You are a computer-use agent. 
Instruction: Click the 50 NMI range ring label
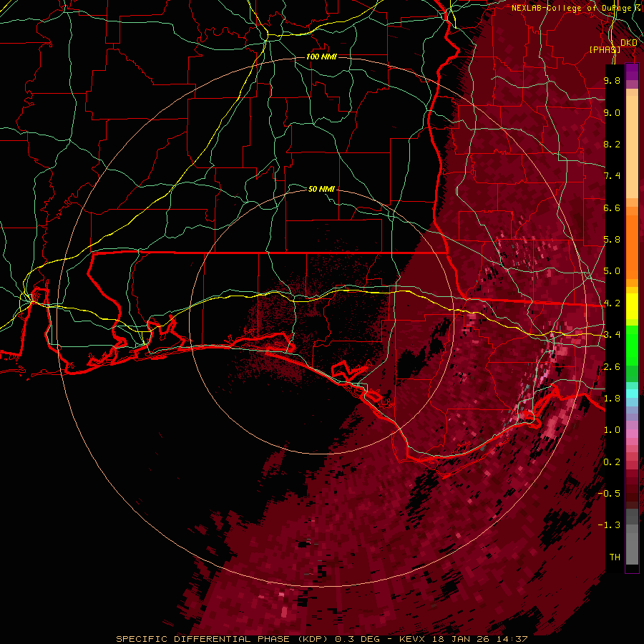pos(321,189)
